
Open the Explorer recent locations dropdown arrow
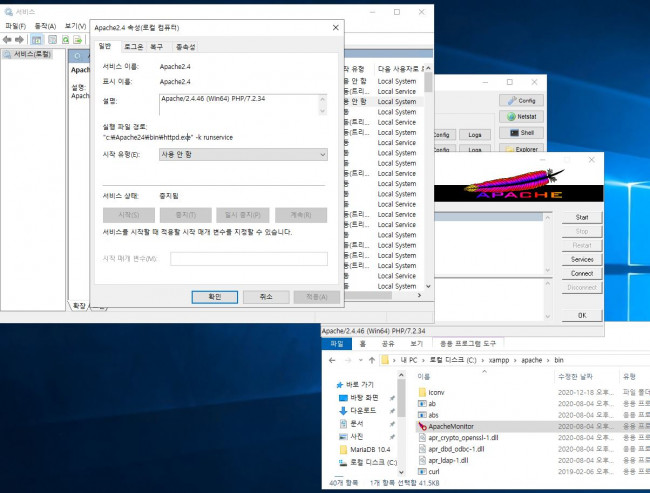coord(360,360)
